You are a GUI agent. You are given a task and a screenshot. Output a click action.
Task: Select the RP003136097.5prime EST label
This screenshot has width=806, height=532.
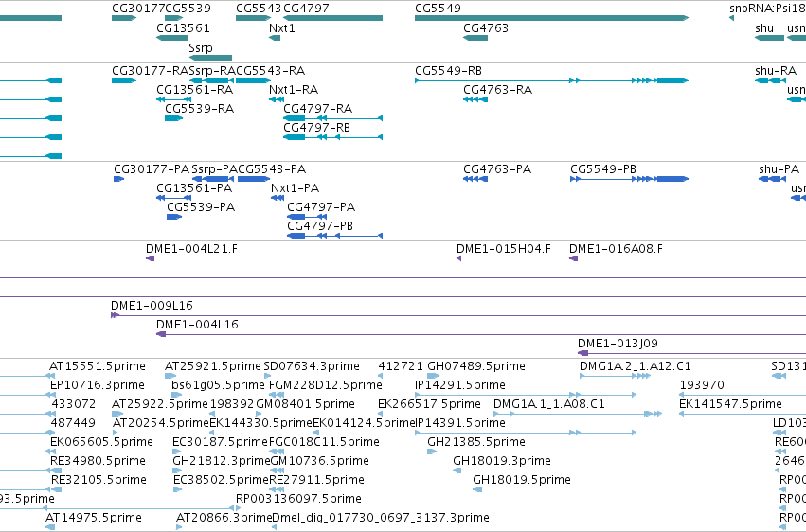point(298,499)
